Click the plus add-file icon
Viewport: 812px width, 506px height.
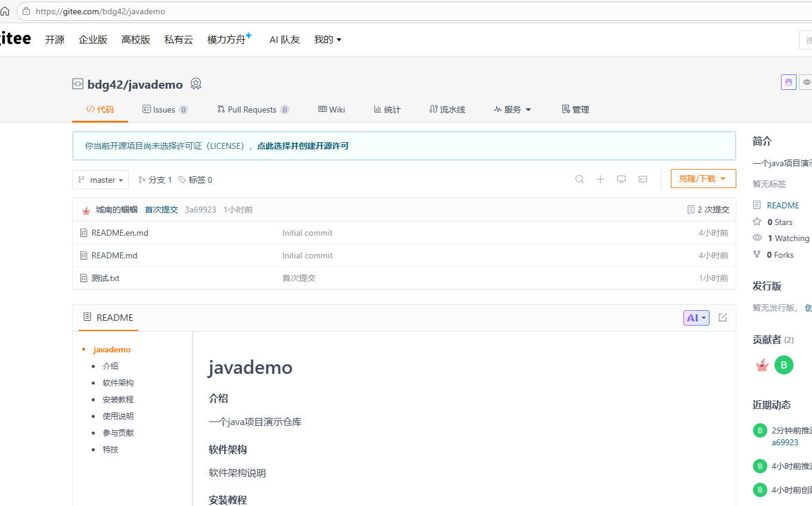click(601, 179)
